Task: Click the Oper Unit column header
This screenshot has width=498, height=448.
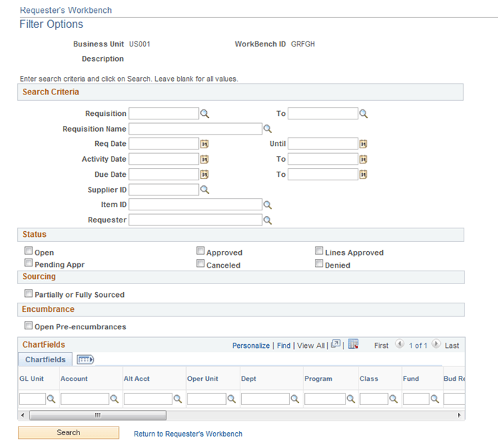Action: click(202, 379)
